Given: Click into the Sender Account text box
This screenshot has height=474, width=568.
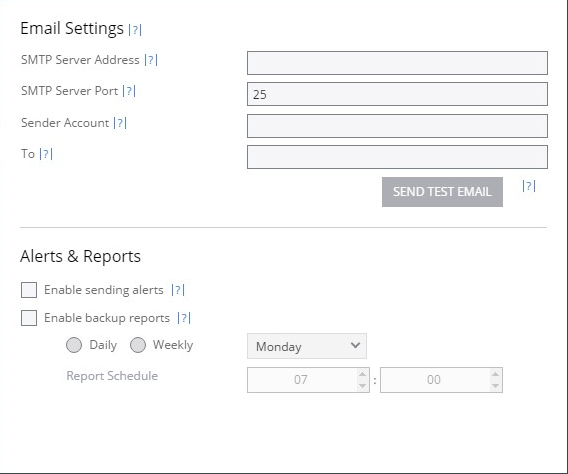Looking at the screenshot, I should coord(397,126).
